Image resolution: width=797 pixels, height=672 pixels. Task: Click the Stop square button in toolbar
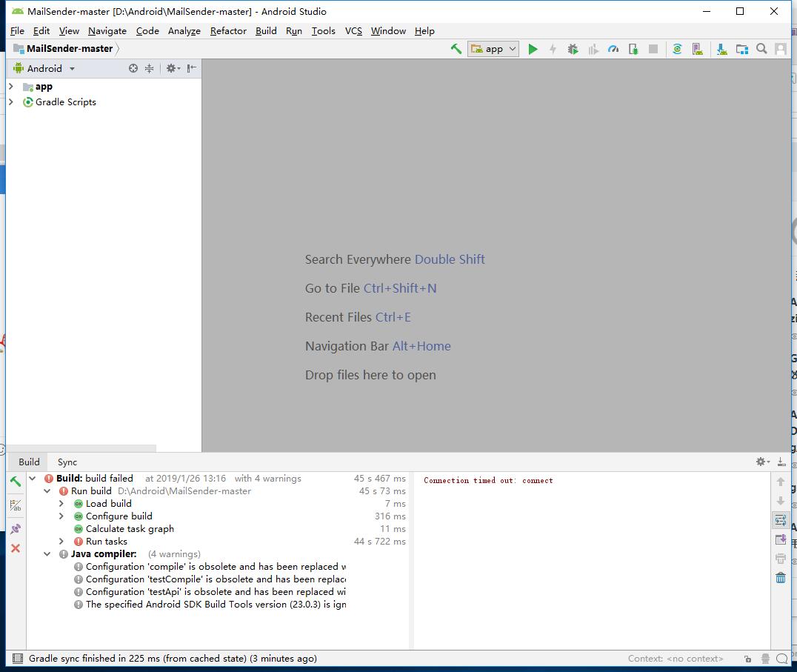pyautogui.click(x=653, y=49)
